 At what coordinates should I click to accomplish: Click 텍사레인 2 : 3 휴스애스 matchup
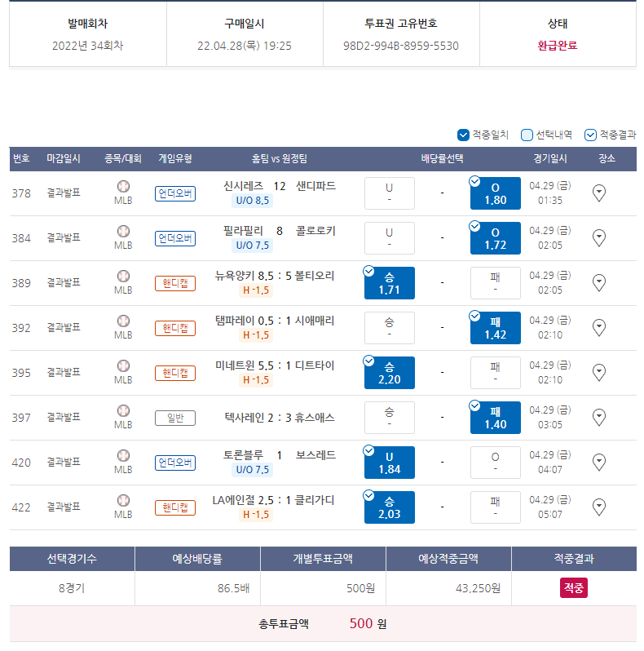point(280,418)
